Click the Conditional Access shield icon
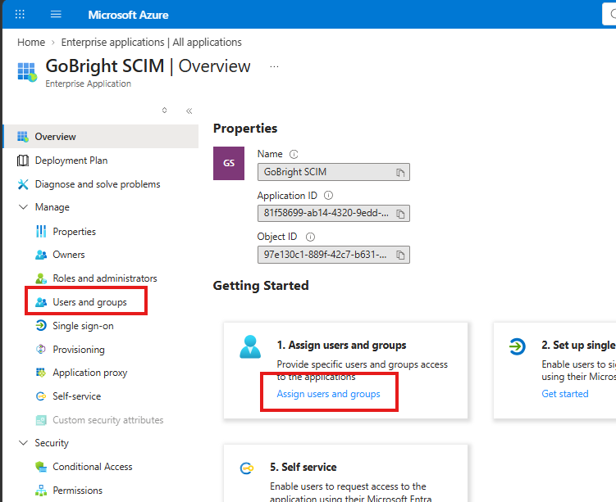Viewport: 616px width, 502px height. click(x=41, y=467)
